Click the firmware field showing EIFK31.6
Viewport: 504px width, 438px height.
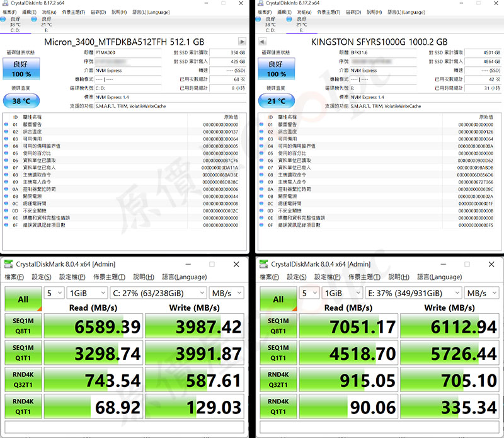383,53
